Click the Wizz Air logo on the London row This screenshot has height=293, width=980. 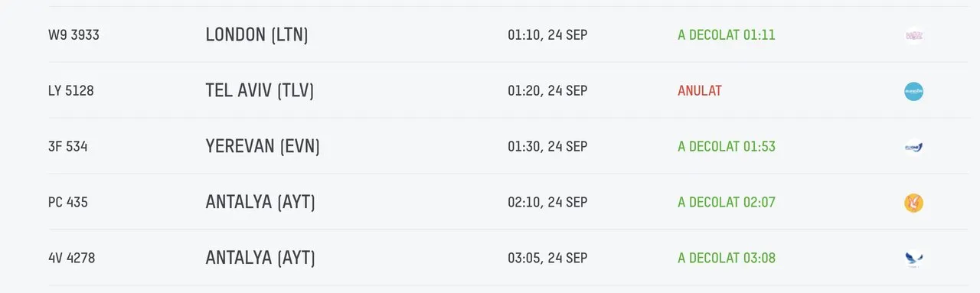[913, 35]
